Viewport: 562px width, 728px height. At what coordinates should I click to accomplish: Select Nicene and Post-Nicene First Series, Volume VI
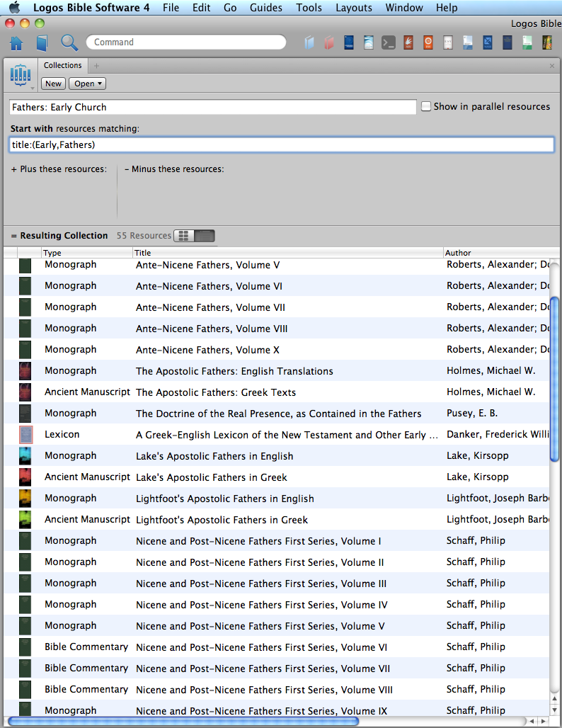[x=277, y=647]
